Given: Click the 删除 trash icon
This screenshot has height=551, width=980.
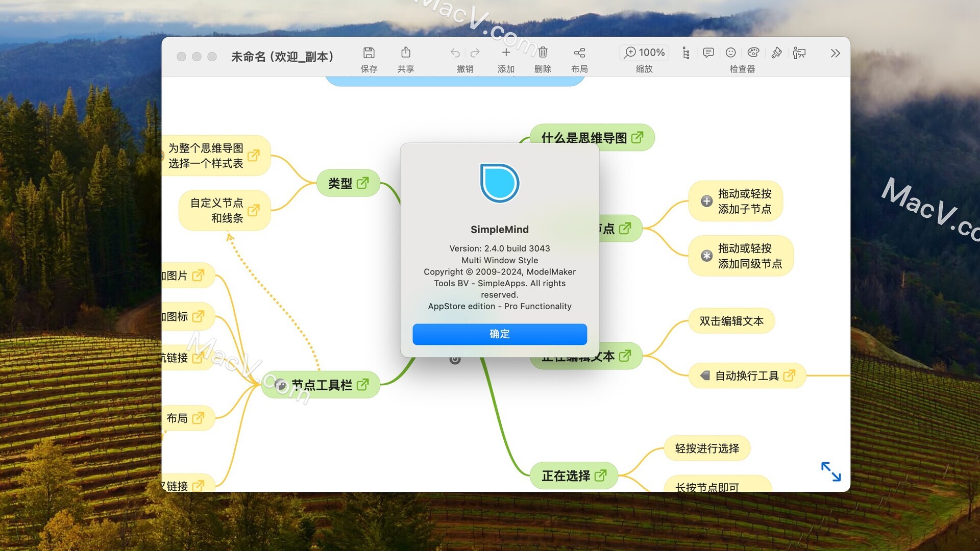Looking at the screenshot, I should pos(543,53).
